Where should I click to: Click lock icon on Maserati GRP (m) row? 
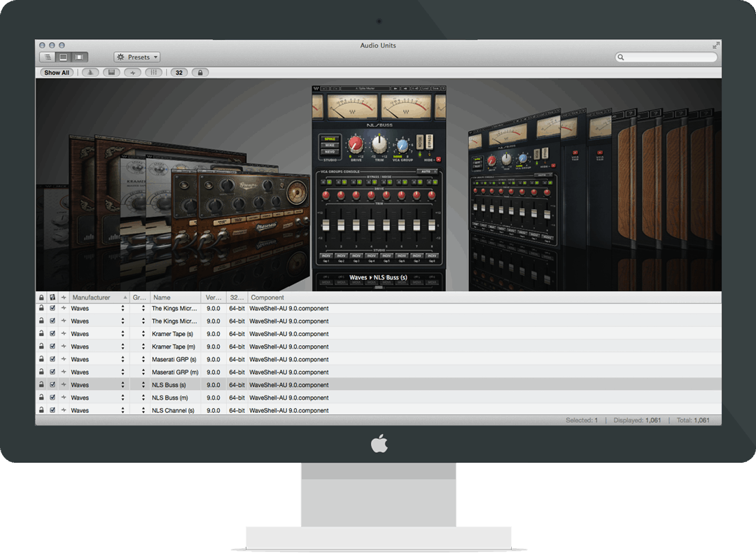pos(41,372)
